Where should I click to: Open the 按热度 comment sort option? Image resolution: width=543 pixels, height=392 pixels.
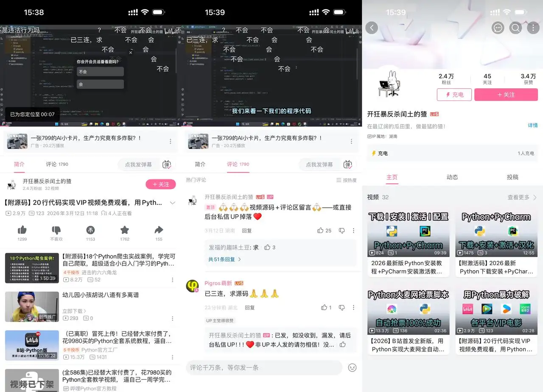(347, 180)
